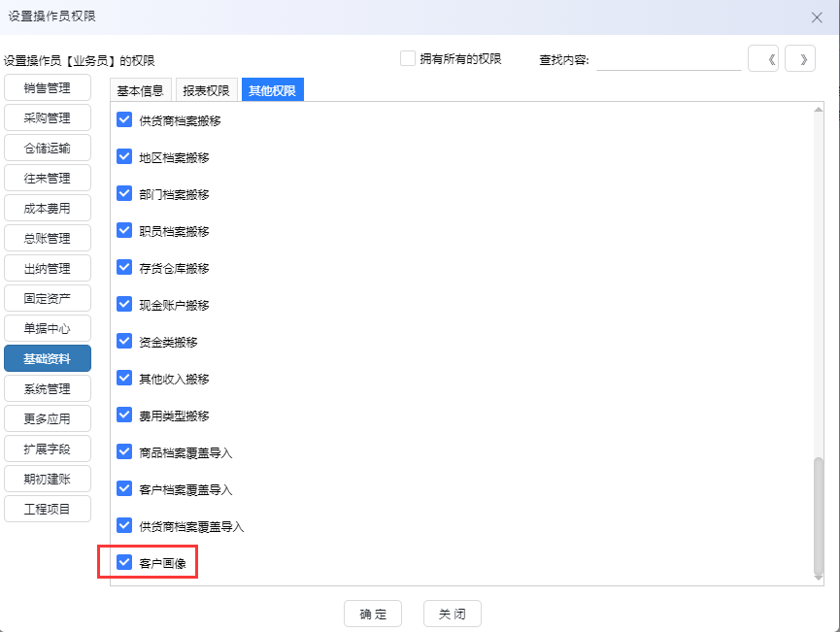Uncheck 地区档案搬移 permission
The width and height of the screenshot is (840, 632).
point(124,156)
